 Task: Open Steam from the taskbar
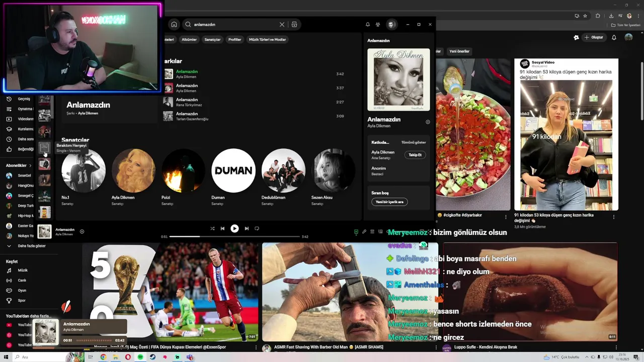coord(152,357)
